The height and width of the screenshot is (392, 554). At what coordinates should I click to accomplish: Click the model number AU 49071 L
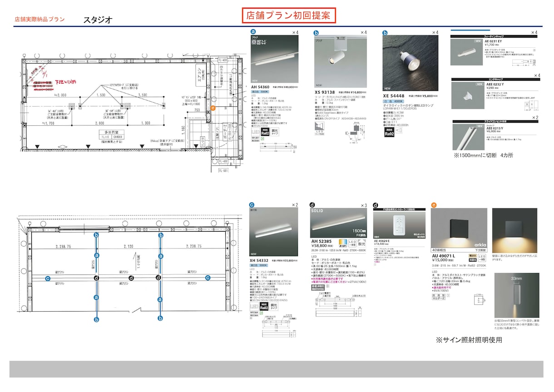[x=443, y=257]
